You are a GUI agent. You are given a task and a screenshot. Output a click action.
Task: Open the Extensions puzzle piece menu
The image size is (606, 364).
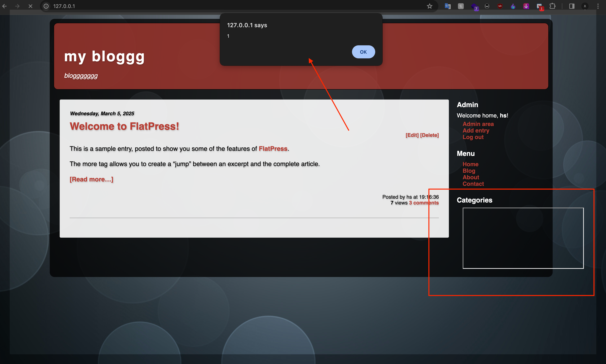(x=552, y=6)
